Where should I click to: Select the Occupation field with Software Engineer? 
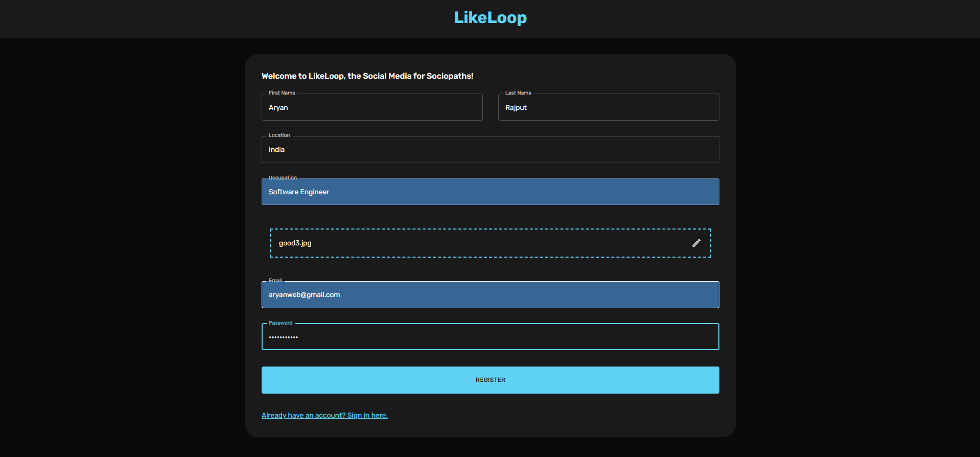[491, 192]
